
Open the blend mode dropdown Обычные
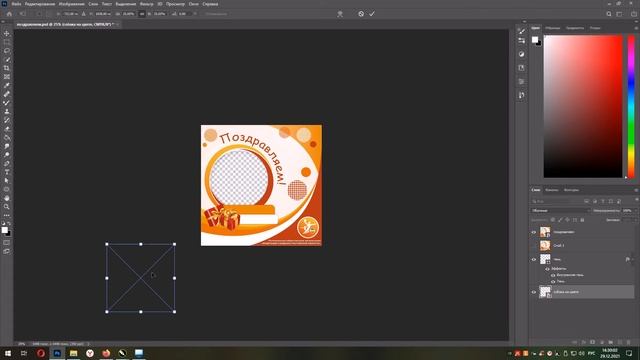tap(561, 211)
